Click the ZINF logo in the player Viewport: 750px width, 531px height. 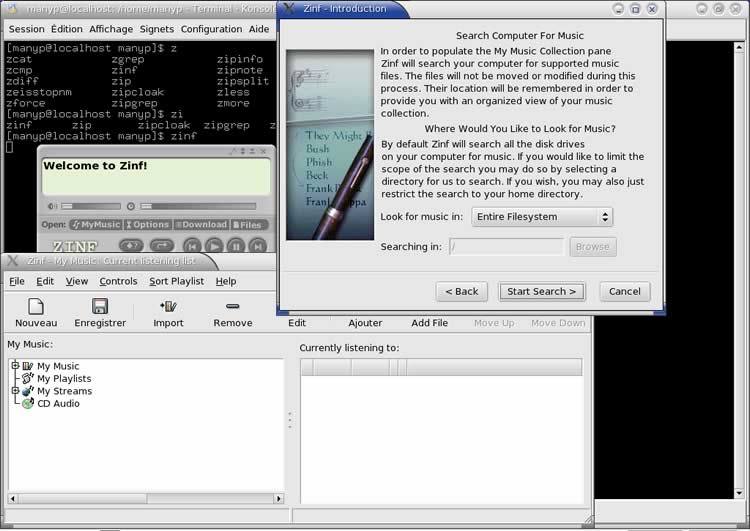pos(75,246)
